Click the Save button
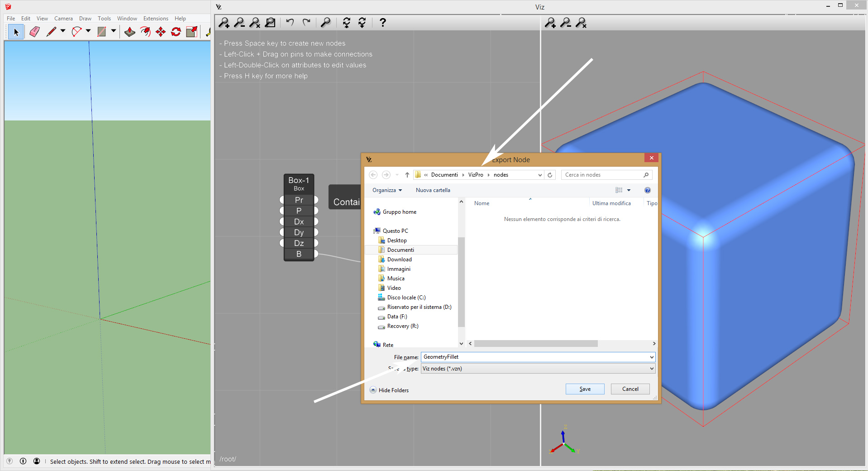The height and width of the screenshot is (471, 868). (585, 389)
